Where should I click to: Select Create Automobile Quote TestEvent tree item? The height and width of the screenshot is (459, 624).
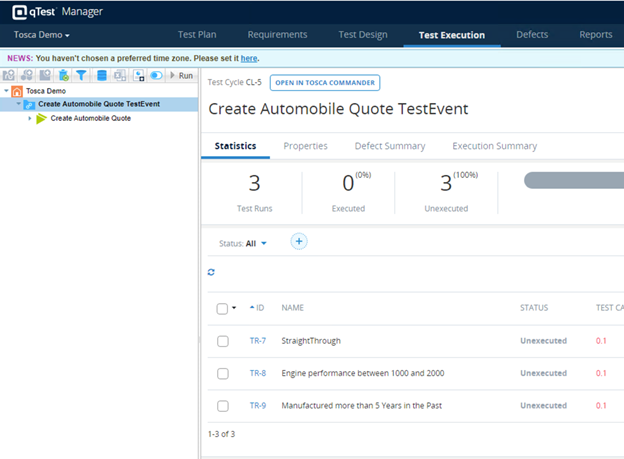point(100,104)
